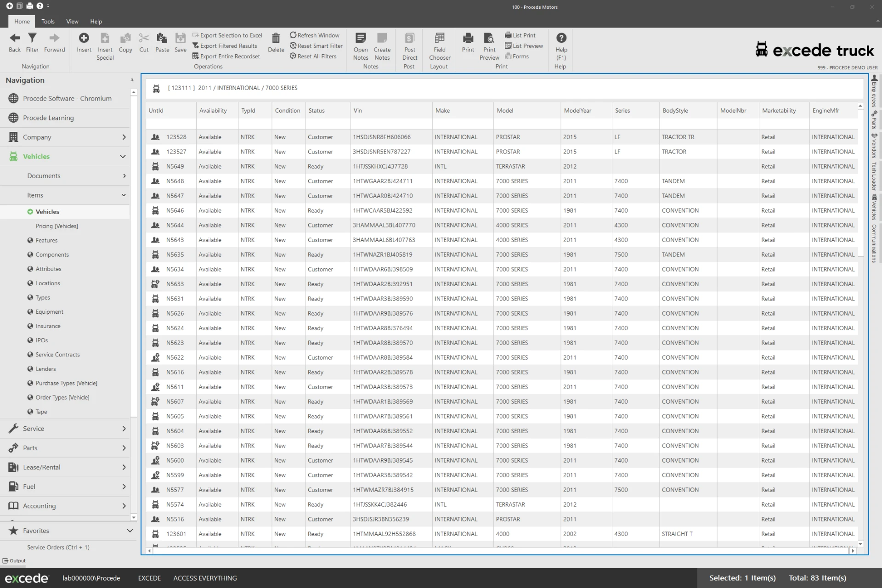882x588 pixels.
Task: Expand the Documents submenu
Action: click(124, 175)
